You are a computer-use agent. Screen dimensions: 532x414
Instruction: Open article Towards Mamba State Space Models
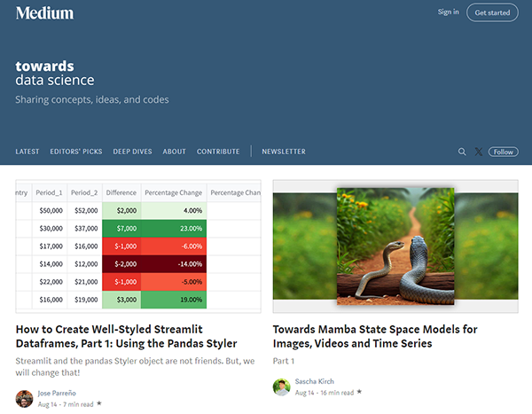(x=375, y=336)
